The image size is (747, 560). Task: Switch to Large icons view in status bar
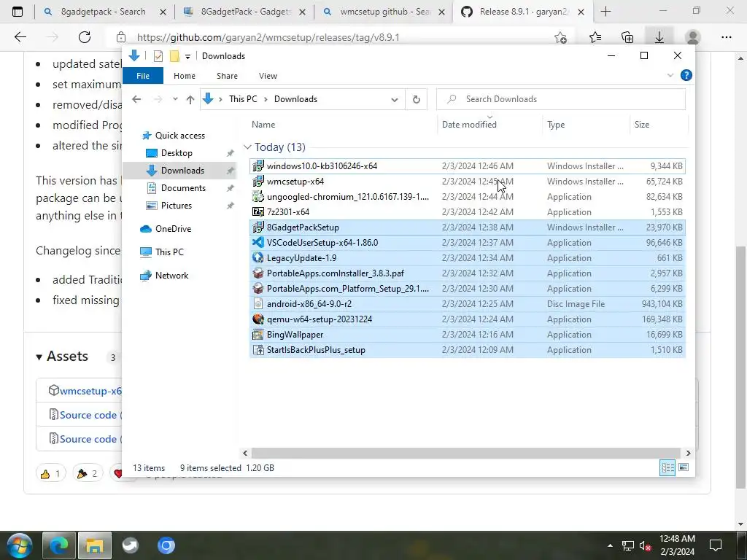683,467
